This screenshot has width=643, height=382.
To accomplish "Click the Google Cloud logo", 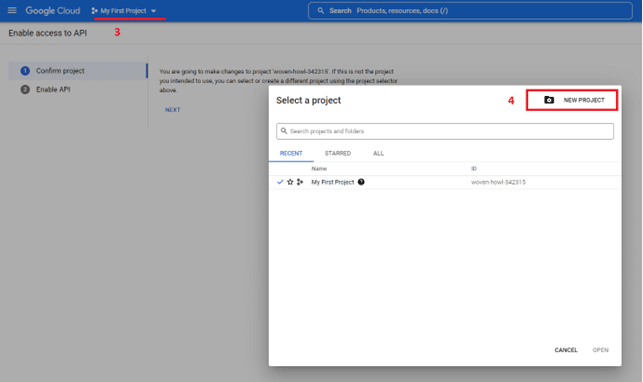I will pyautogui.click(x=52, y=11).
